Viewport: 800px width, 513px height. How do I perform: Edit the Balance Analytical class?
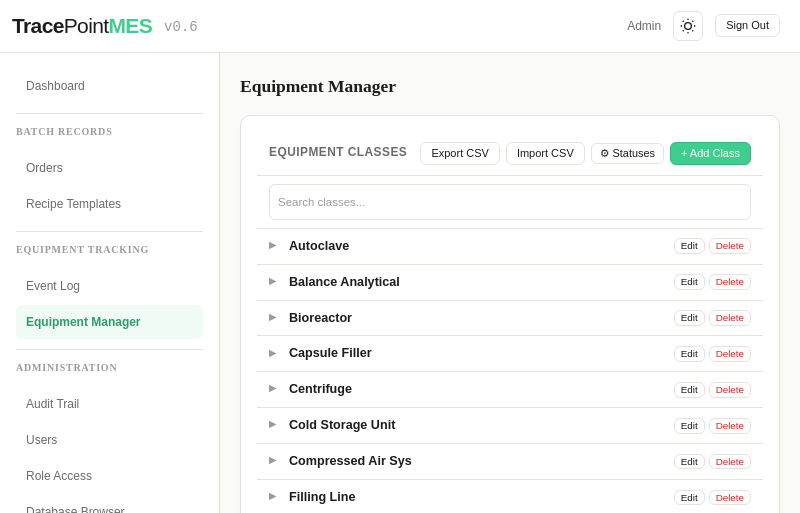(689, 282)
